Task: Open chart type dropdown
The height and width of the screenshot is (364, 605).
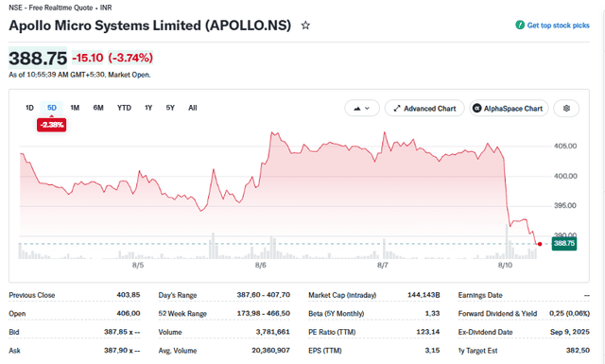Action: 361,109
